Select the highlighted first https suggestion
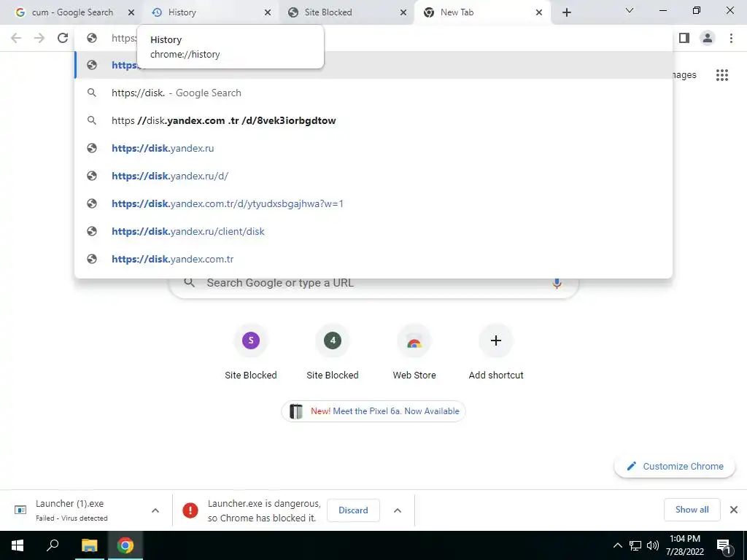This screenshot has width=747, height=560. click(x=373, y=65)
